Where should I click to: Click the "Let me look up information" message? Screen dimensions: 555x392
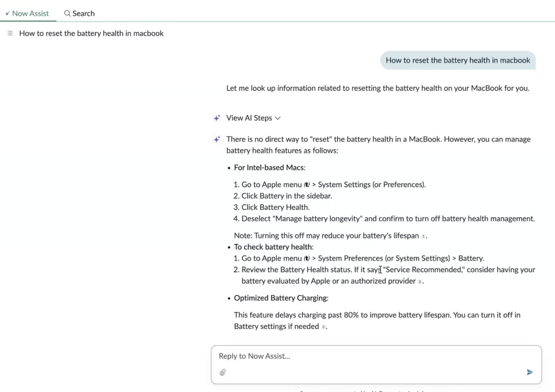(378, 88)
